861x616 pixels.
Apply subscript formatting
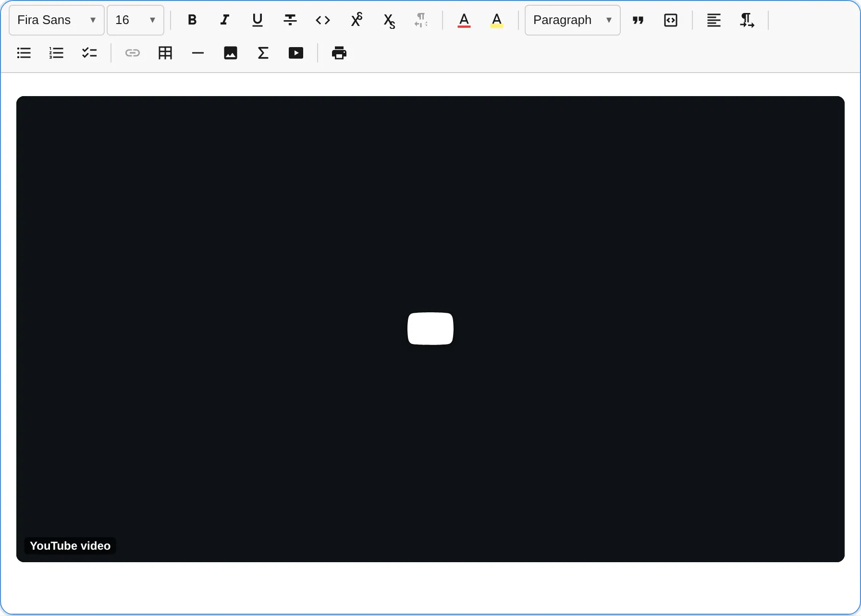[x=389, y=20]
